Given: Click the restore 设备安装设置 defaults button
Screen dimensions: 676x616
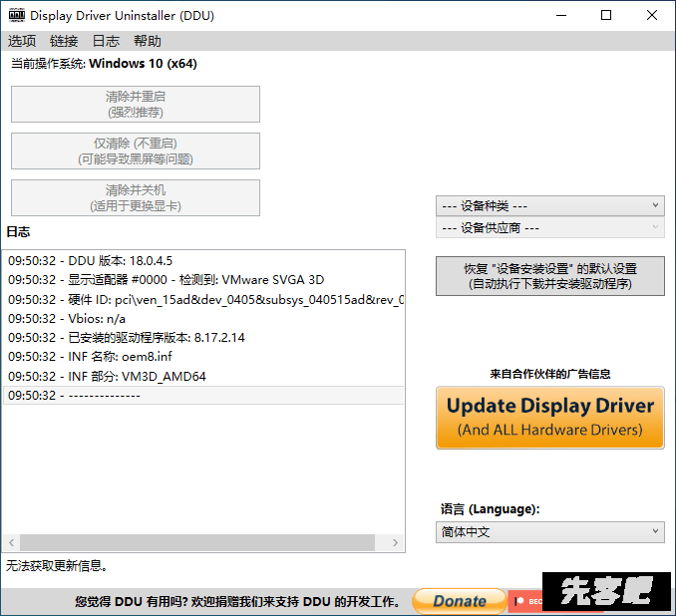Looking at the screenshot, I should pos(549,276).
